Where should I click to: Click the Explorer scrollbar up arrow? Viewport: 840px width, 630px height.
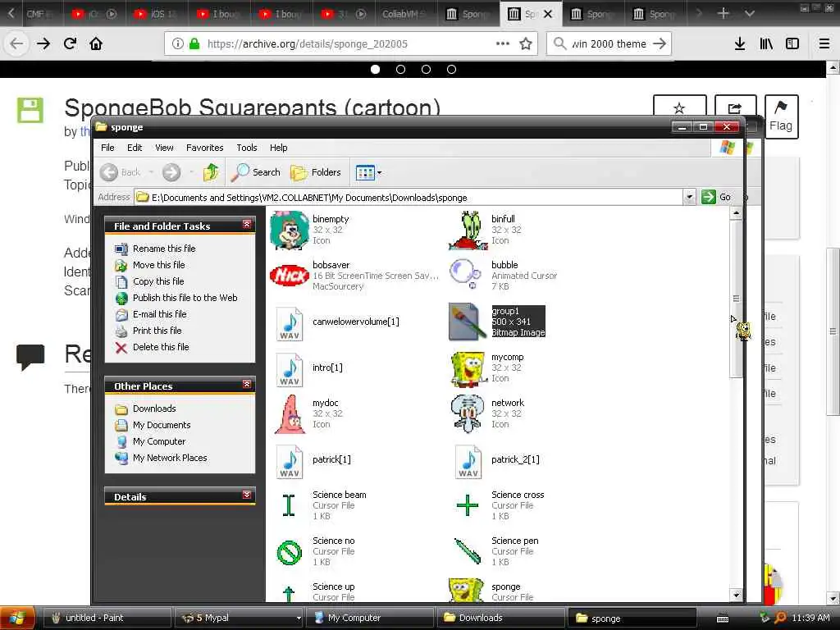pyautogui.click(x=736, y=213)
